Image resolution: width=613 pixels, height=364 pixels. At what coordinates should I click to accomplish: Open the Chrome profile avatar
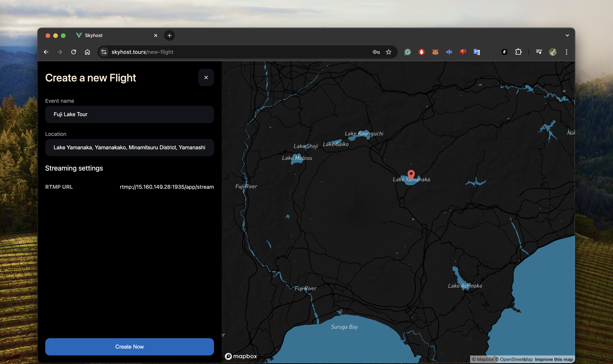point(553,52)
